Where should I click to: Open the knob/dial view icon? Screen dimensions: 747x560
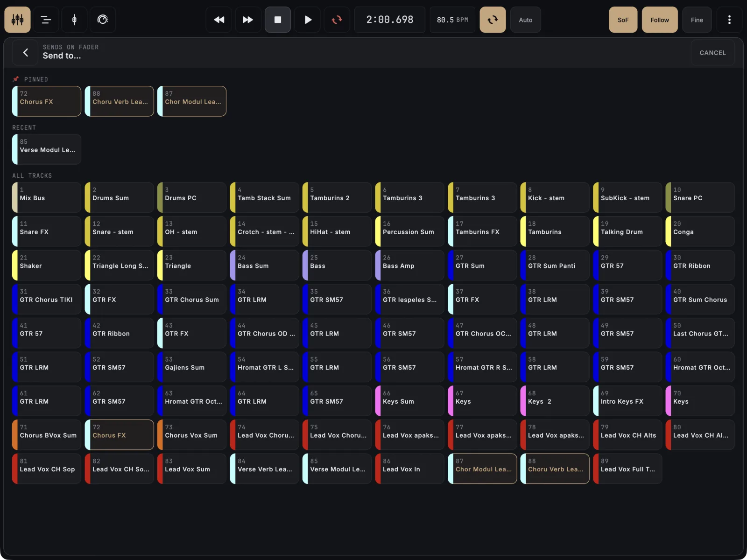click(103, 20)
